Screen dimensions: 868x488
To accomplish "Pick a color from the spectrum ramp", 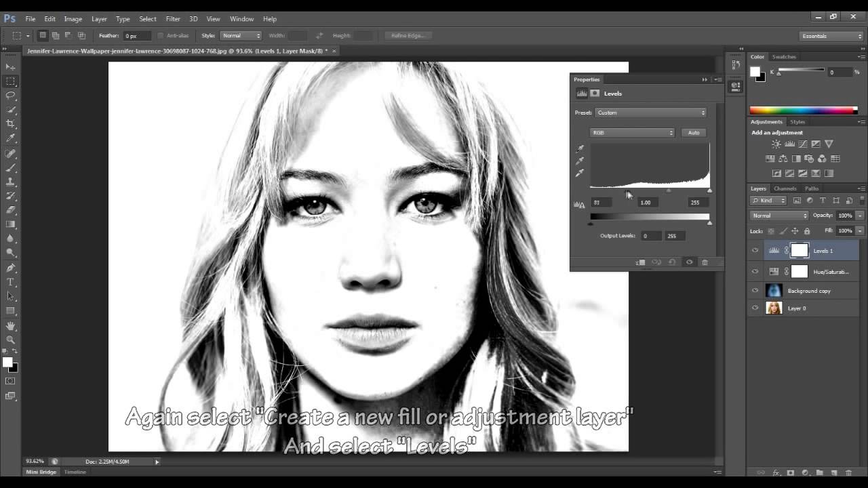I will tap(804, 110).
